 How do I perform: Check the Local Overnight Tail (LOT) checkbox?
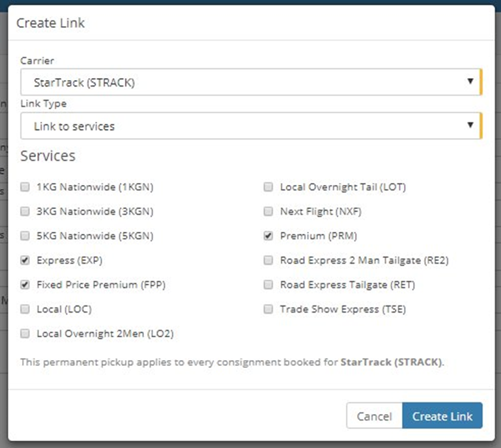268,187
